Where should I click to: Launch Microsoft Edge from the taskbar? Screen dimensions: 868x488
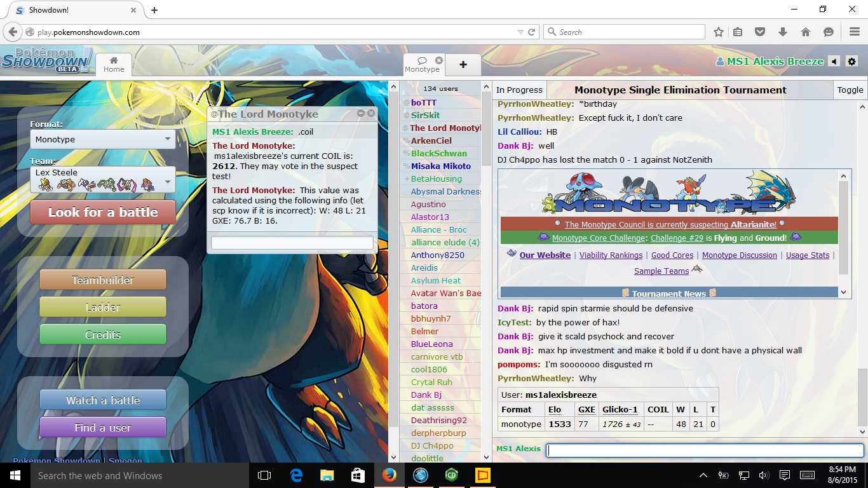(x=296, y=475)
